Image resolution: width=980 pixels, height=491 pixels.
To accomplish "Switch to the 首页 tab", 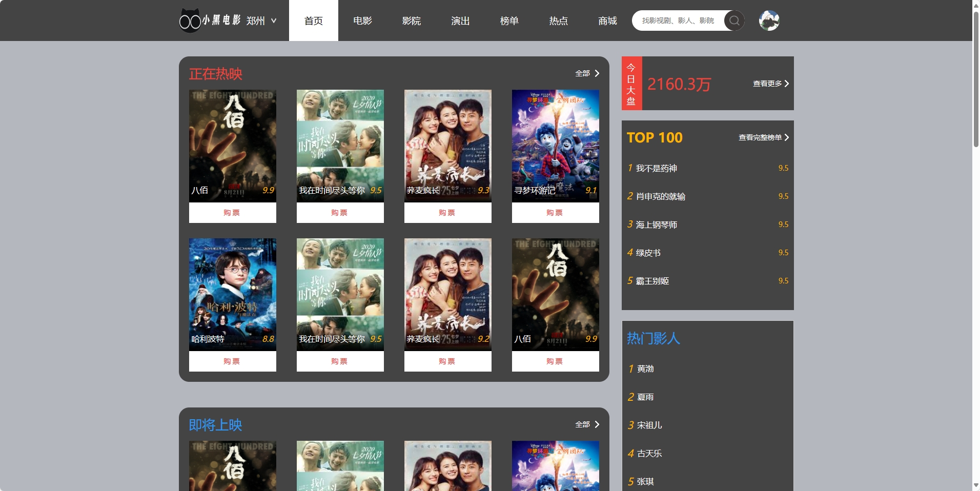I will click(314, 21).
